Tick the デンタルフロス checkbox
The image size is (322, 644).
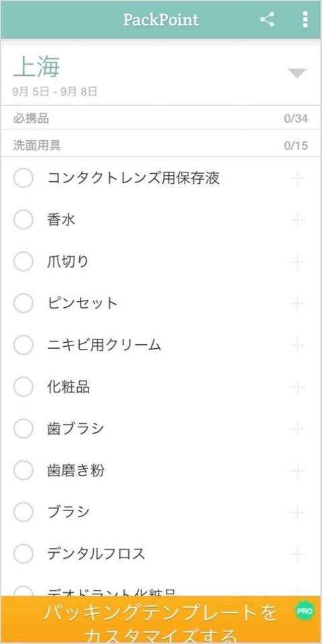point(23,553)
